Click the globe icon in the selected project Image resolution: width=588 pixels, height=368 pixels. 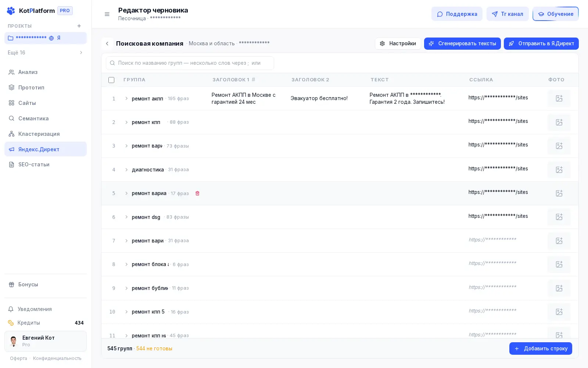coord(51,38)
